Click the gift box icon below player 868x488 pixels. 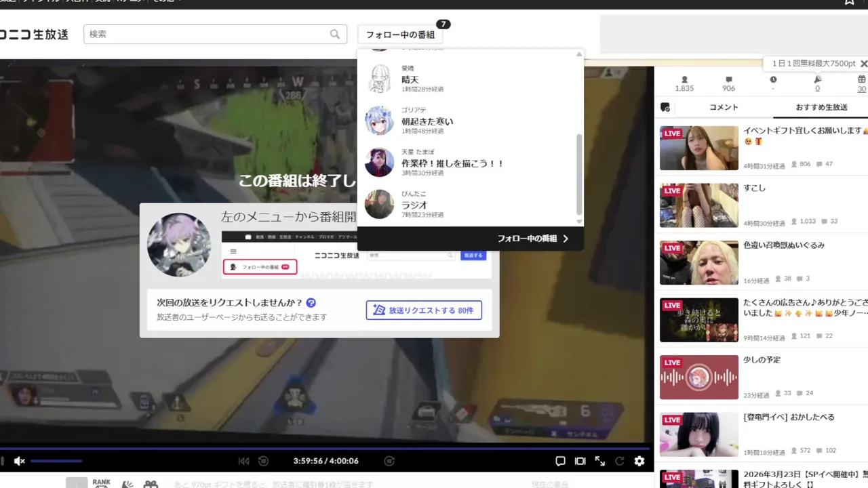point(151,484)
